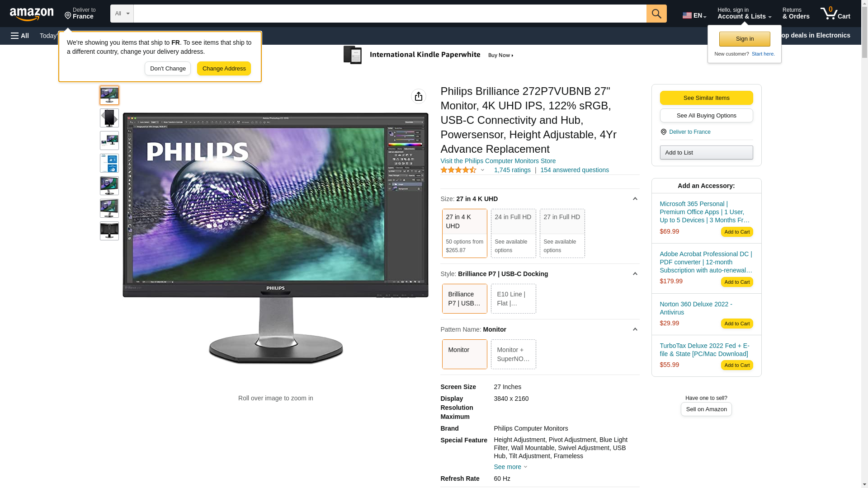Image resolution: width=868 pixels, height=488 pixels.
Task: Select the second product thumbnail image
Action: click(x=109, y=118)
